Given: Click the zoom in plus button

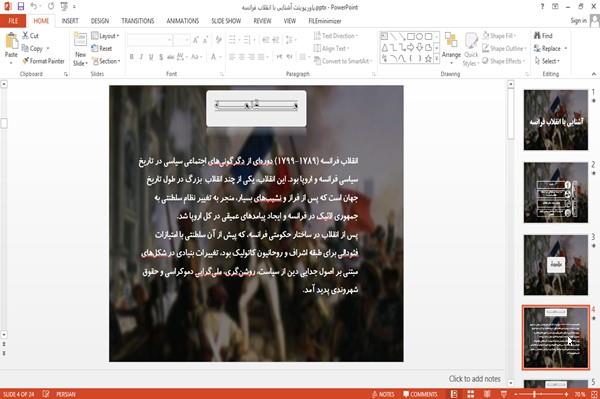Looking at the screenshot, I should pos(566,394).
